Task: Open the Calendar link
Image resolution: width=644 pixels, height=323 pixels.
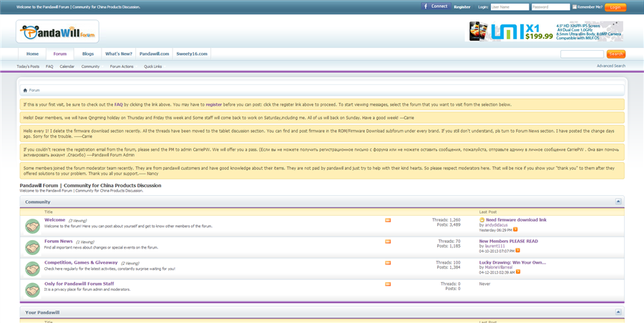Action: tap(67, 66)
